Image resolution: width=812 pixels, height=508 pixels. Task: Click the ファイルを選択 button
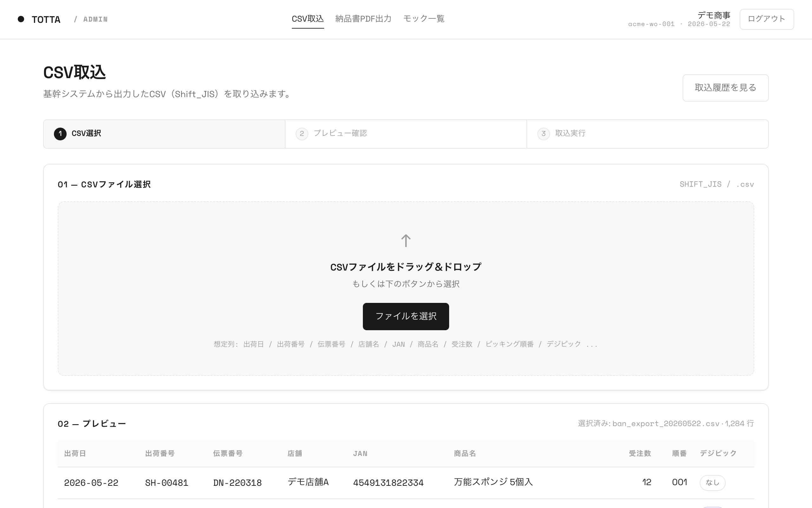[406, 317]
